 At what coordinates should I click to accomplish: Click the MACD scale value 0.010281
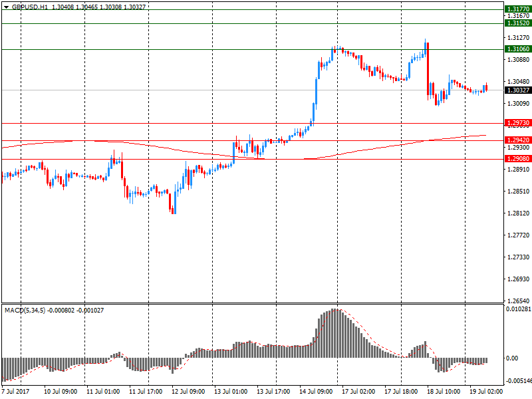pyautogui.click(x=519, y=309)
